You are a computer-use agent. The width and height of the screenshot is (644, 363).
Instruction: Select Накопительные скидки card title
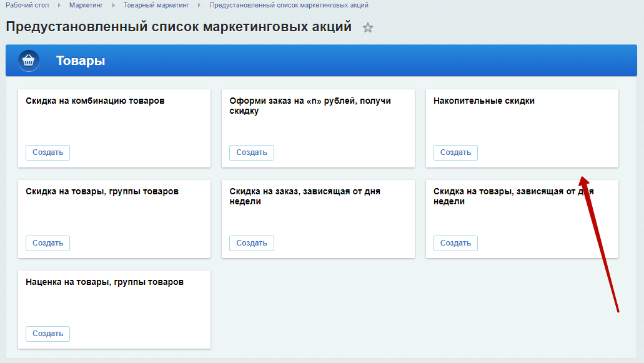point(484,101)
